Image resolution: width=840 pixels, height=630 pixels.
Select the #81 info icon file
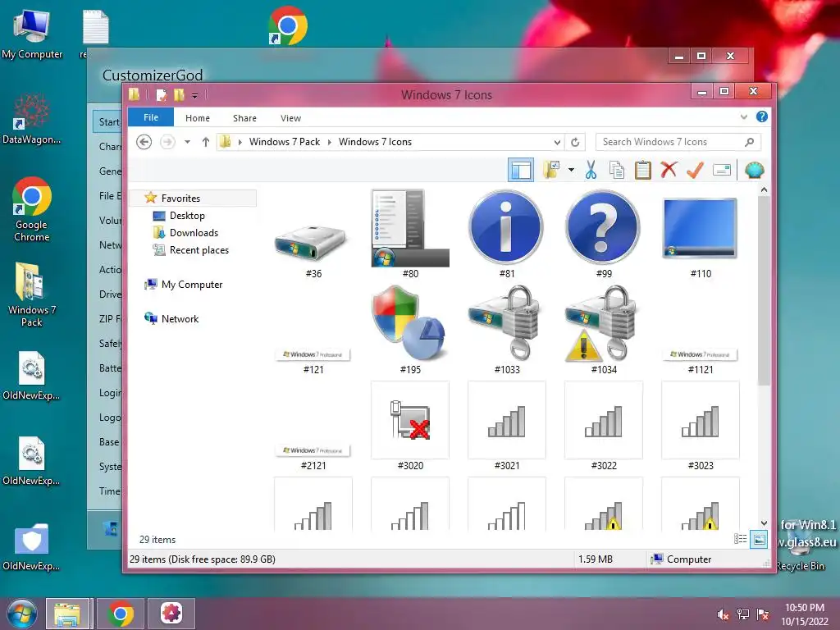click(507, 234)
